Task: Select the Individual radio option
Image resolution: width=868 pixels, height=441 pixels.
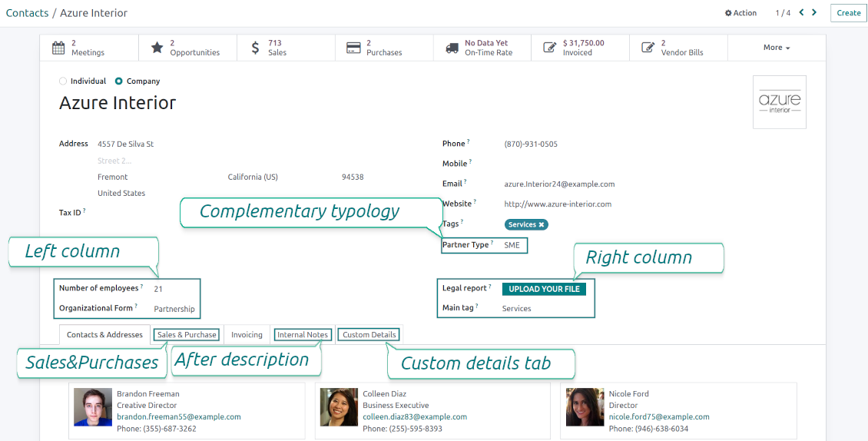Action: point(63,81)
